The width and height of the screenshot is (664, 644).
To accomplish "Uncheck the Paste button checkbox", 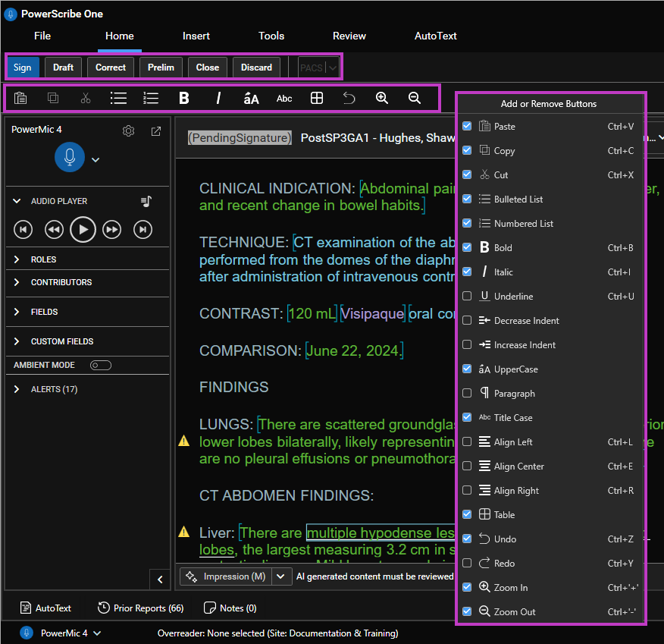I will 467,126.
